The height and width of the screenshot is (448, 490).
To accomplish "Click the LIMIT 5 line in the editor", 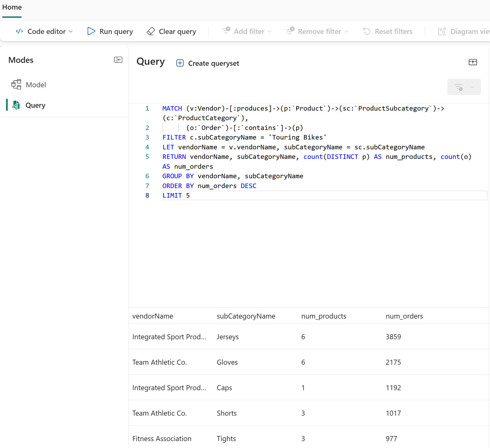I will tap(176, 195).
